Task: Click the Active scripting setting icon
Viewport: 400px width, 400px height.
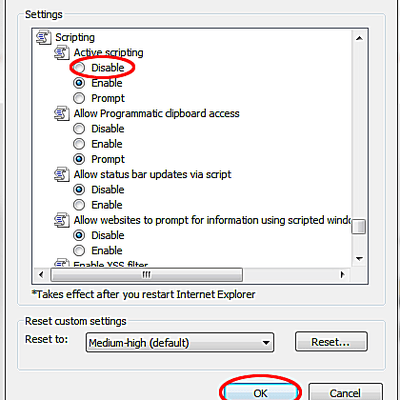Action: coord(62,53)
